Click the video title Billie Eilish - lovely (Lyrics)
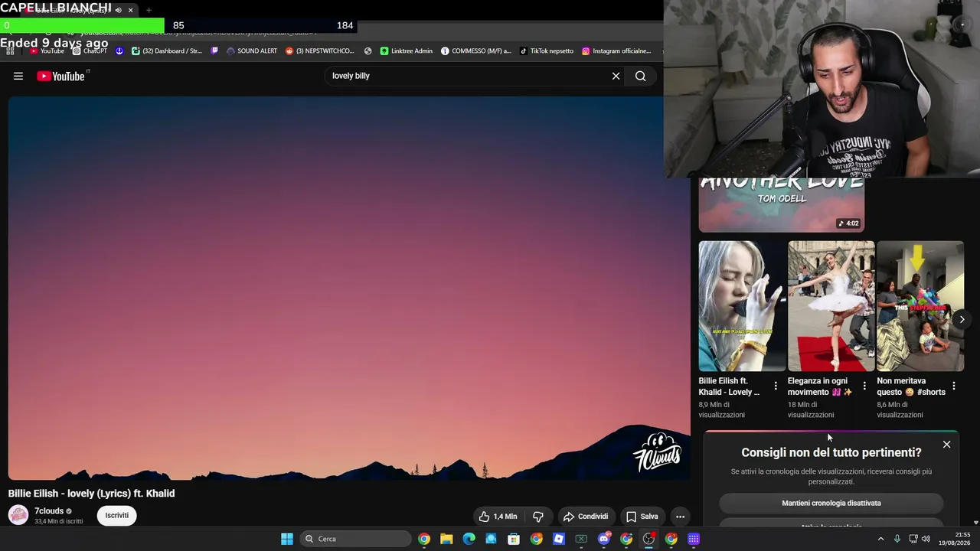Image resolution: width=980 pixels, height=551 pixels. [x=92, y=494]
